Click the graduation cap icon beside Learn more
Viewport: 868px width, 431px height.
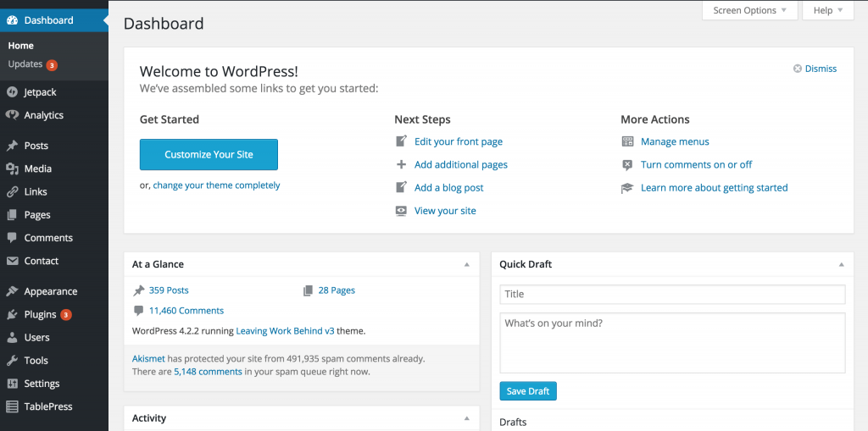click(x=627, y=188)
